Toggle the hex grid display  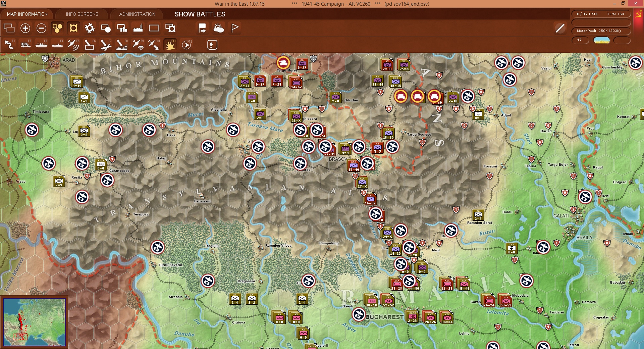point(57,28)
